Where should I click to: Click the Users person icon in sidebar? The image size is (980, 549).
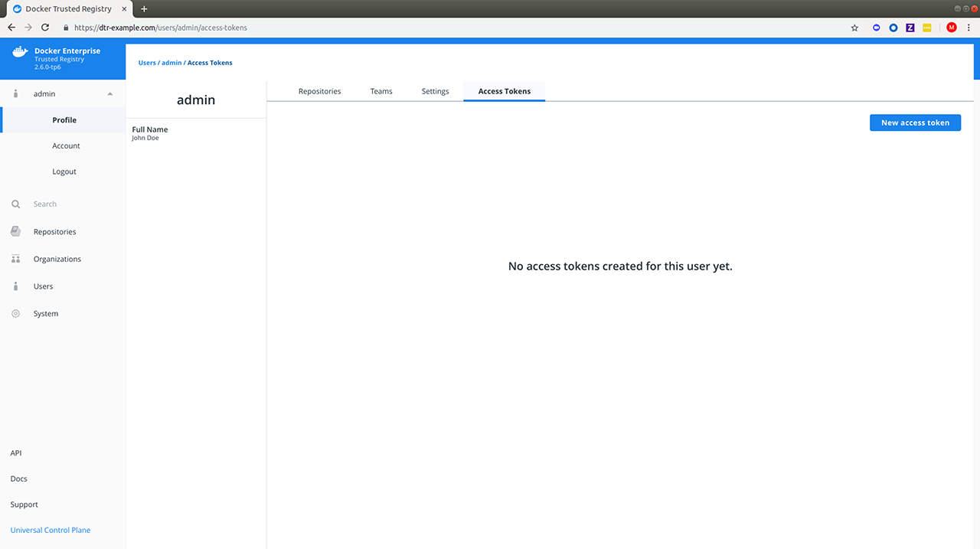click(x=15, y=286)
